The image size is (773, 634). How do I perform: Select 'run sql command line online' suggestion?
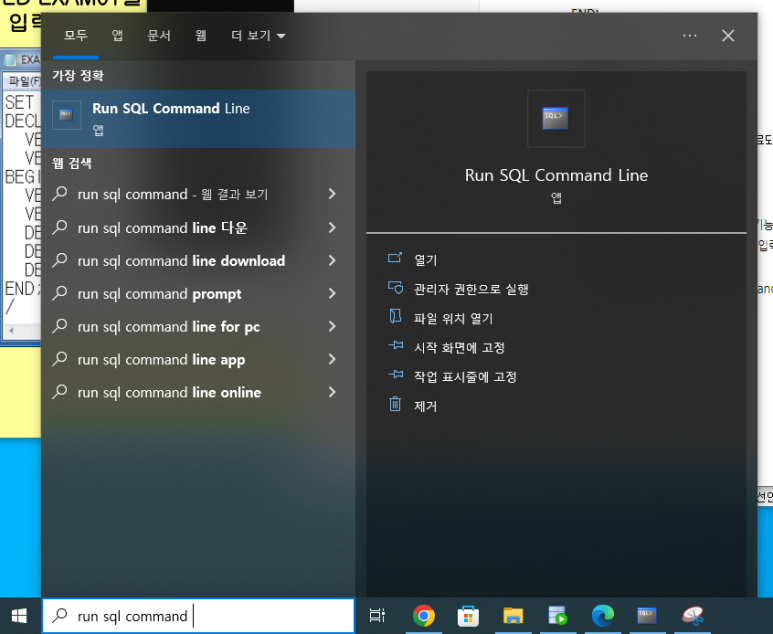pyautogui.click(x=198, y=392)
